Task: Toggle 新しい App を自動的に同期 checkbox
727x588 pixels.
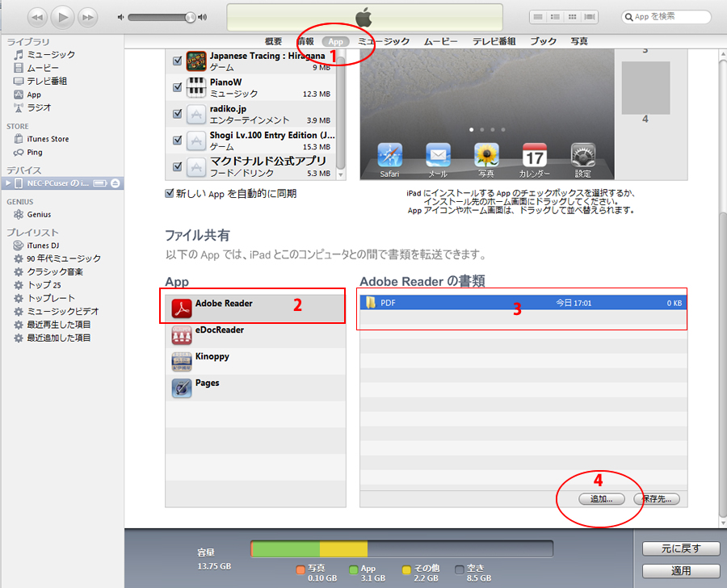Action: click(x=170, y=193)
